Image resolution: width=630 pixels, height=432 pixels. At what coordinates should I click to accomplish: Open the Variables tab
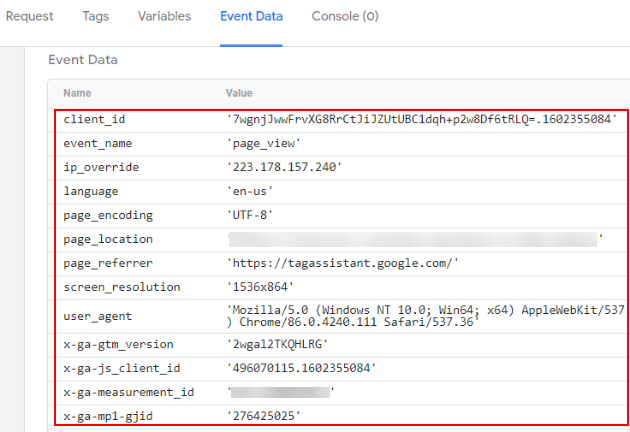tap(164, 16)
